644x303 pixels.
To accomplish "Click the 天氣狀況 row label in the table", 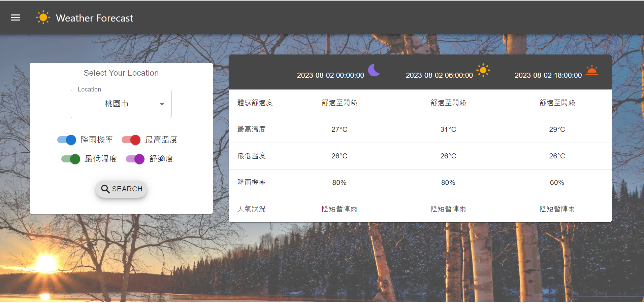I will 251,209.
